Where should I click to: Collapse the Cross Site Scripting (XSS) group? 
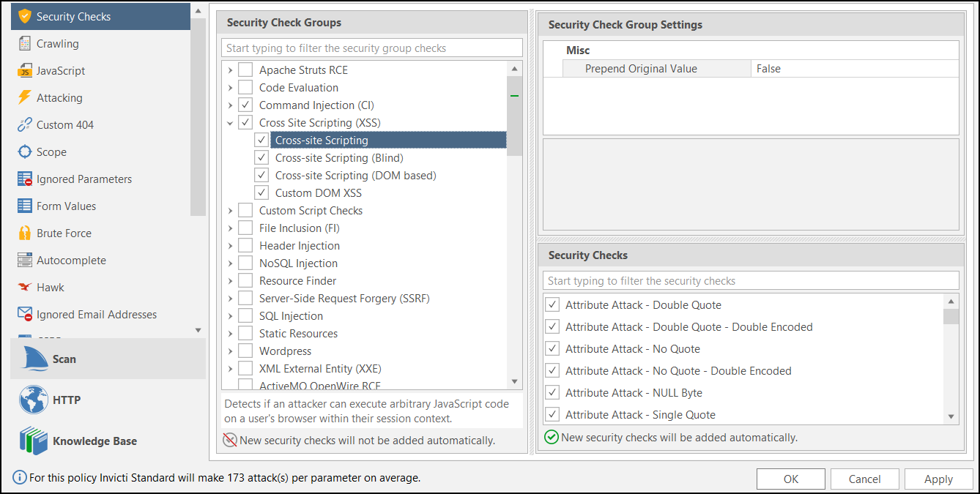tap(231, 122)
